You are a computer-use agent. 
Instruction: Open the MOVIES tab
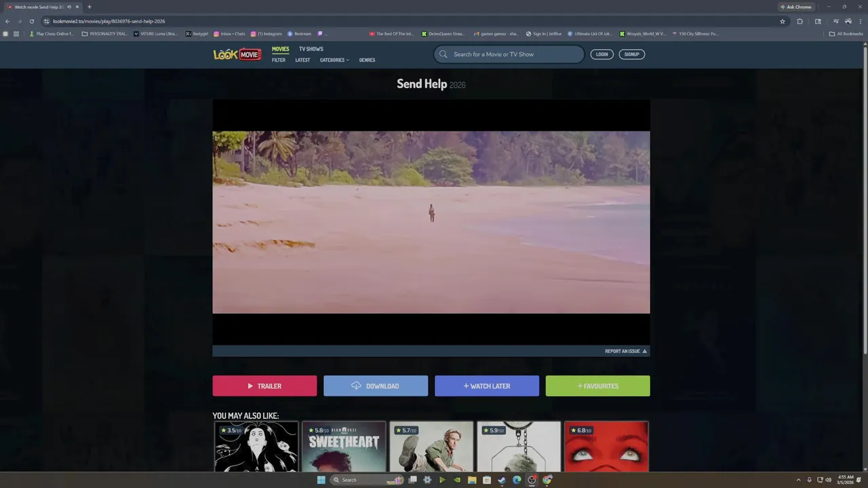280,49
